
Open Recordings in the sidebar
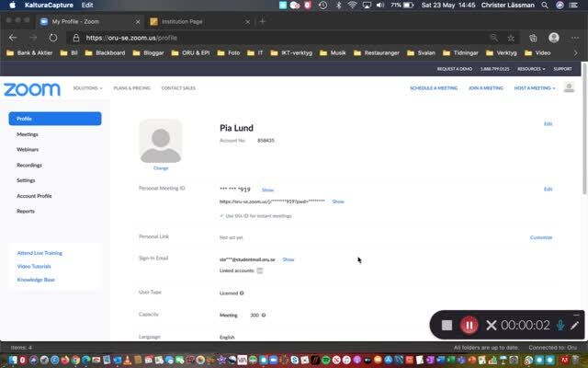click(29, 165)
